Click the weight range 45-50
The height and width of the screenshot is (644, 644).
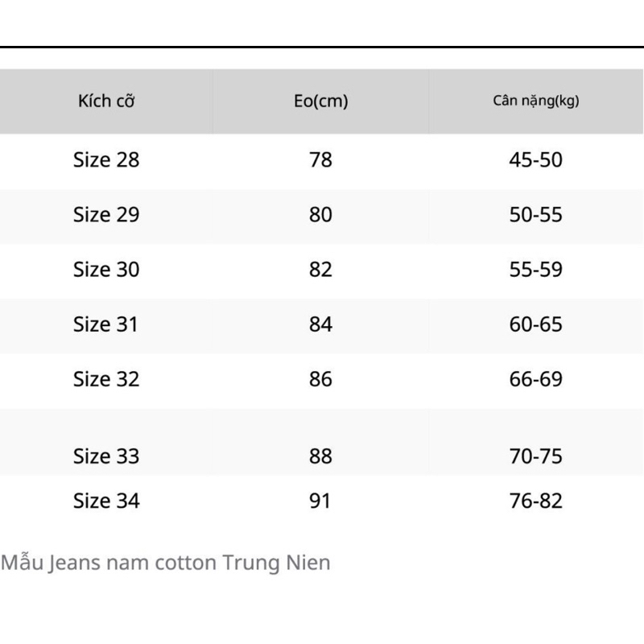(x=535, y=159)
